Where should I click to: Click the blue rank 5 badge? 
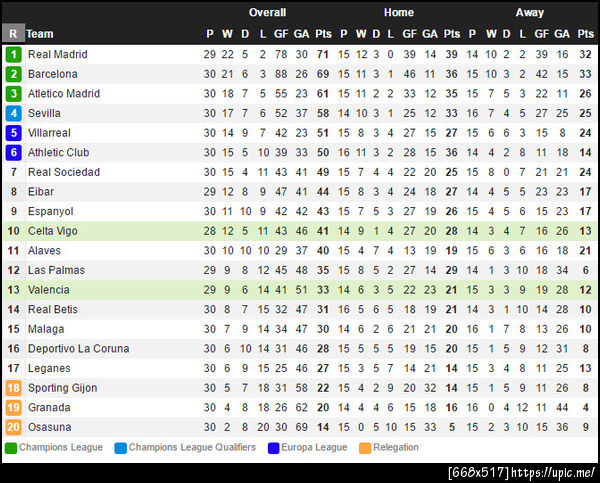coord(13,133)
